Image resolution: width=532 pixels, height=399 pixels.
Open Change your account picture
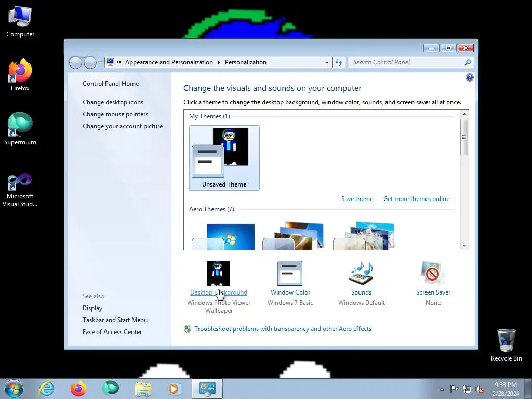click(x=123, y=126)
